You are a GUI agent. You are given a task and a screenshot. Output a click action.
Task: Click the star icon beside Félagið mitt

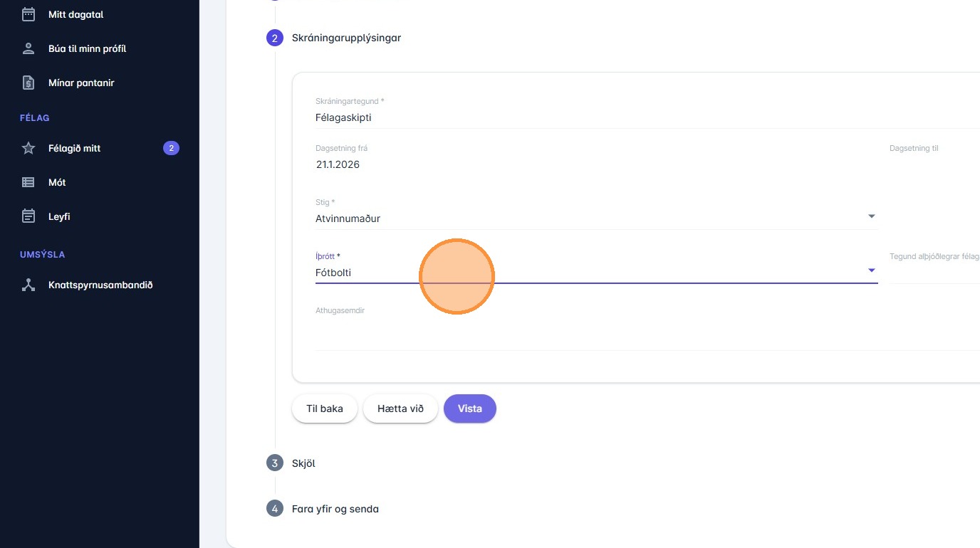(28, 148)
